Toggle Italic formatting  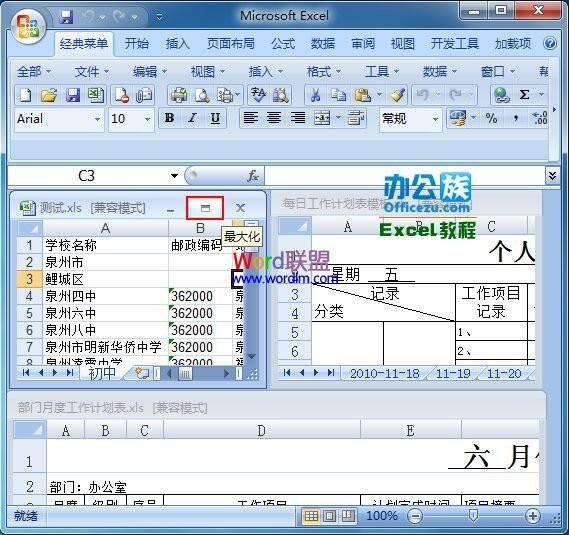tap(192, 118)
